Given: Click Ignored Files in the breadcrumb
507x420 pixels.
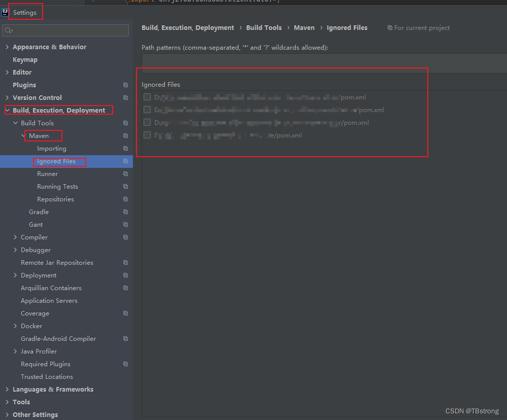Looking at the screenshot, I should (x=347, y=28).
